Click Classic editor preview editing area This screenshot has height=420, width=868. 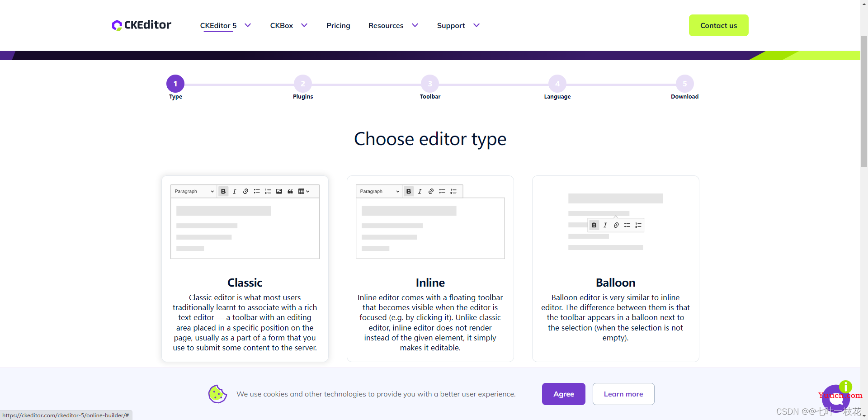pos(245,228)
